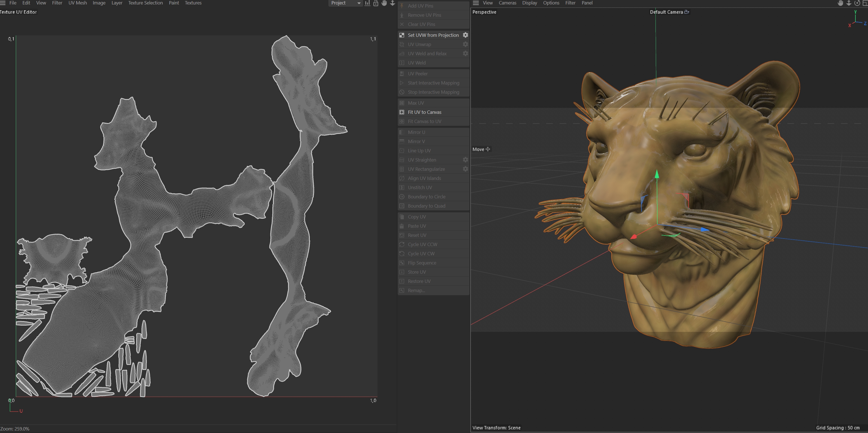Open the Project dropdown
This screenshot has height=433, width=868.
[x=345, y=3]
